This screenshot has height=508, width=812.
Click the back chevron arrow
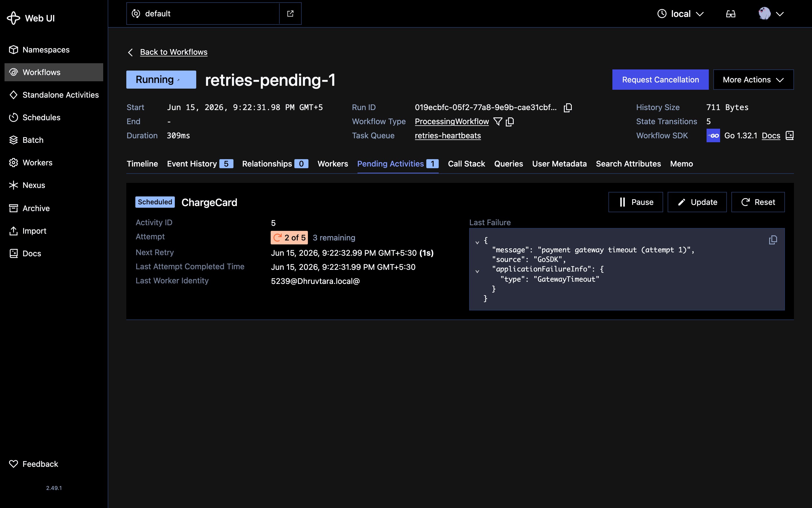coord(131,52)
